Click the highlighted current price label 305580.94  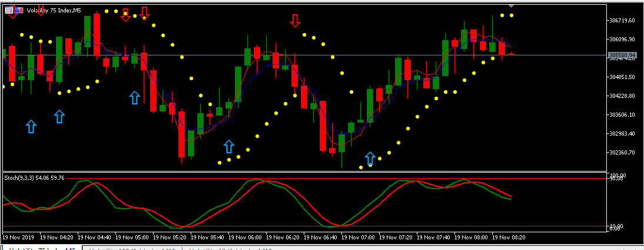[623, 55]
